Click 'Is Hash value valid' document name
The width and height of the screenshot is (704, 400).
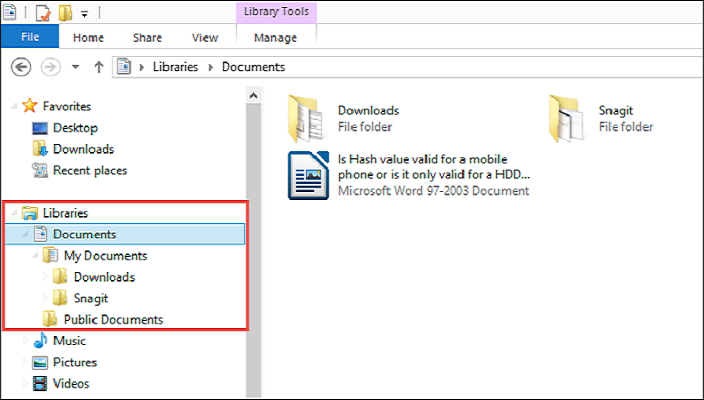[x=434, y=167]
